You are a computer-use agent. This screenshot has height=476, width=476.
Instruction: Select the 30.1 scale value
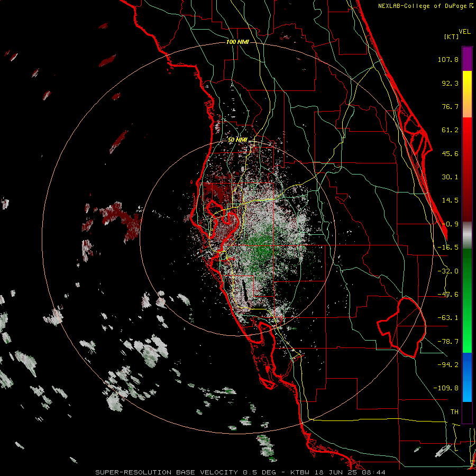pos(450,177)
